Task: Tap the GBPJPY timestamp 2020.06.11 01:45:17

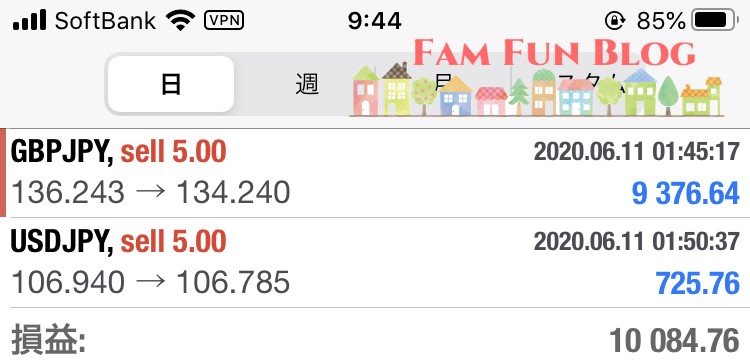Action: click(x=637, y=152)
